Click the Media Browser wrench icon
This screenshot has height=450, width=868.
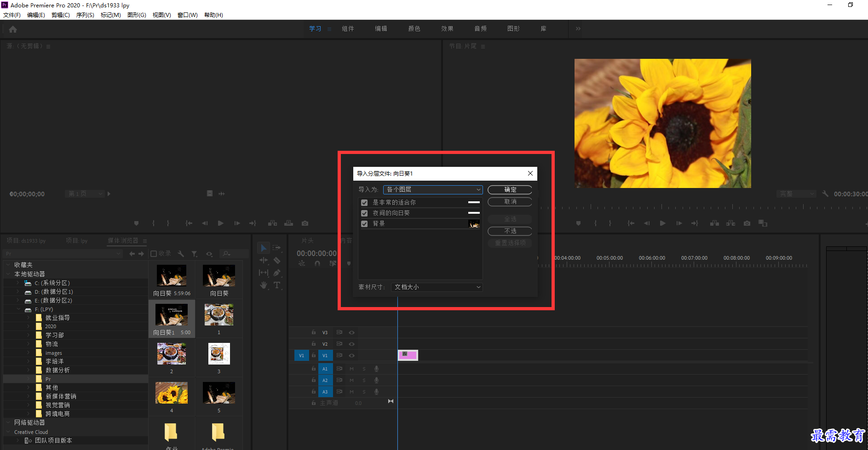[x=181, y=254]
